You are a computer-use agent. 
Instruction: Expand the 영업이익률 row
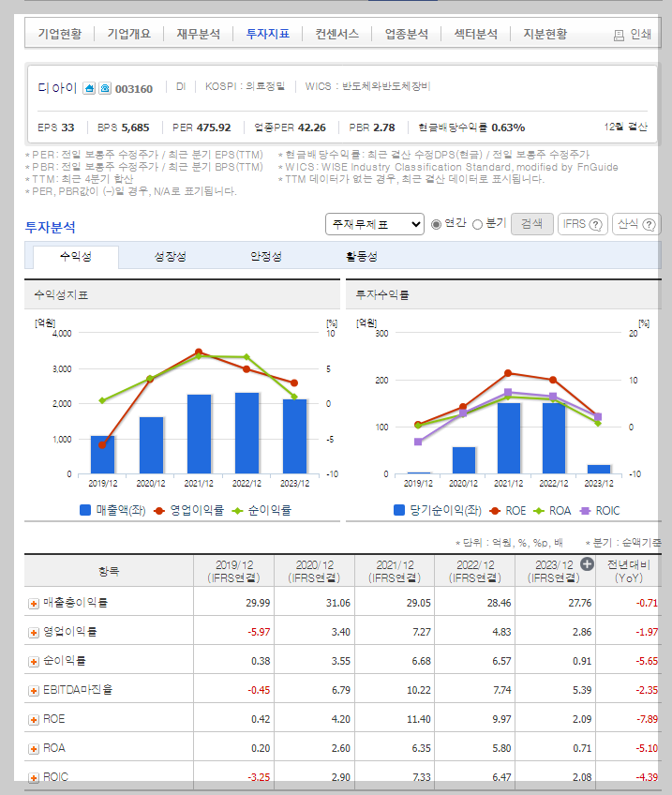coord(34,632)
